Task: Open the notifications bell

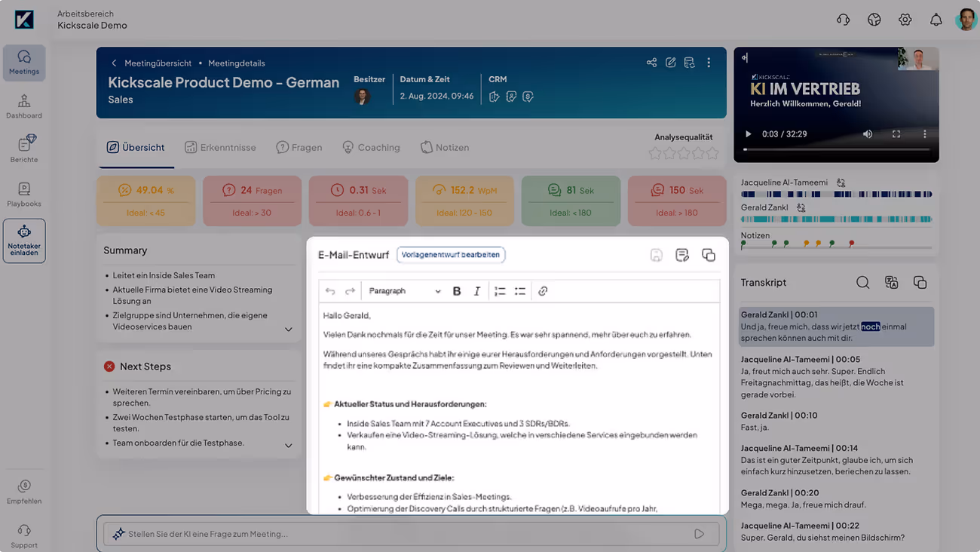Action: [x=936, y=20]
